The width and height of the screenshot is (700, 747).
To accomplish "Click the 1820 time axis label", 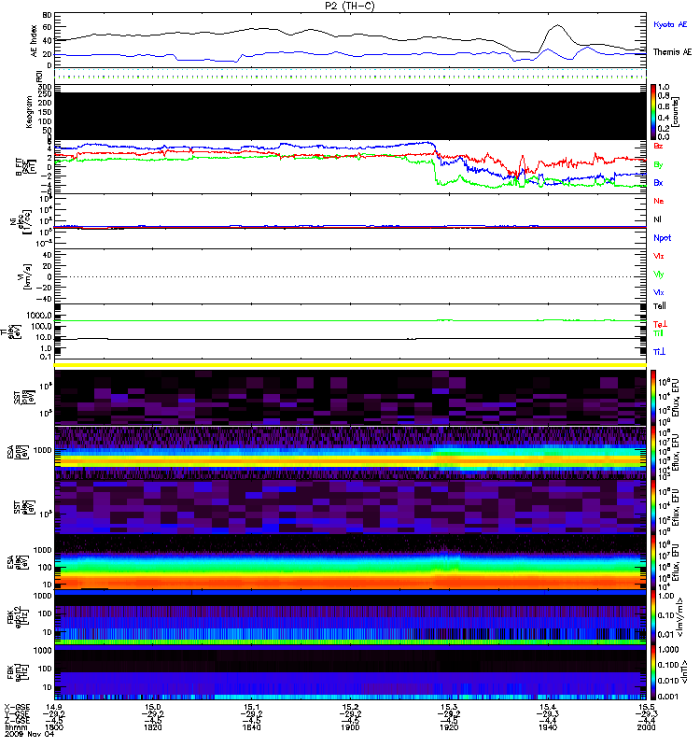I will pos(152,727).
